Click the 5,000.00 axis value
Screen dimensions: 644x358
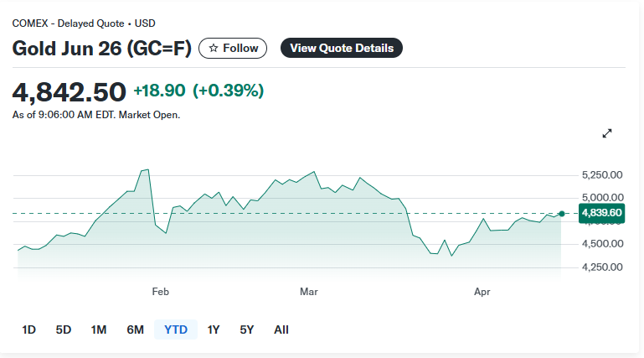click(602, 197)
